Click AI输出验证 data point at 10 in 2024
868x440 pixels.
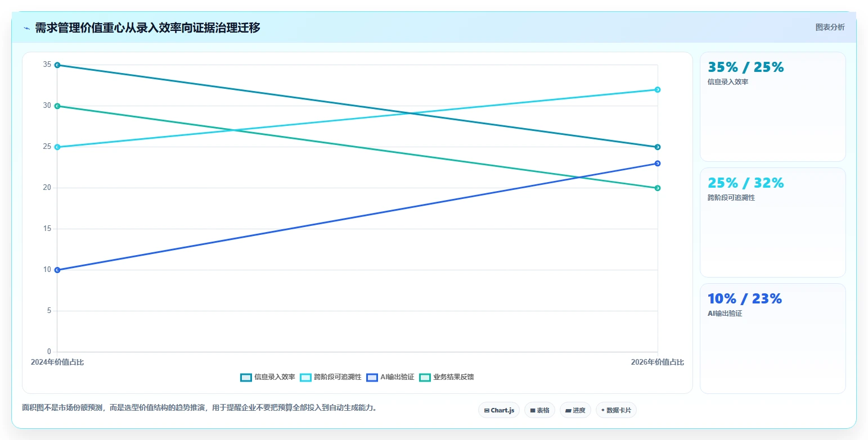click(x=57, y=270)
